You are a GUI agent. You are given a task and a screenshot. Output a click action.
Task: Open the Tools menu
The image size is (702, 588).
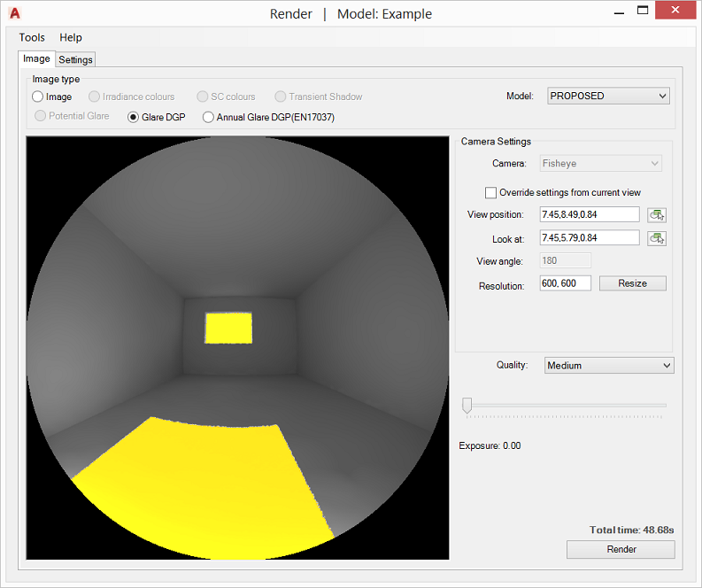point(32,37)
